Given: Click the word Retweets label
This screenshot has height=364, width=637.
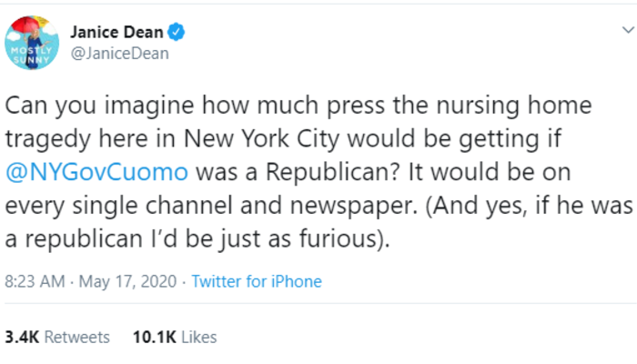Looking at the screenshot, I should click(x=77, y=337).
